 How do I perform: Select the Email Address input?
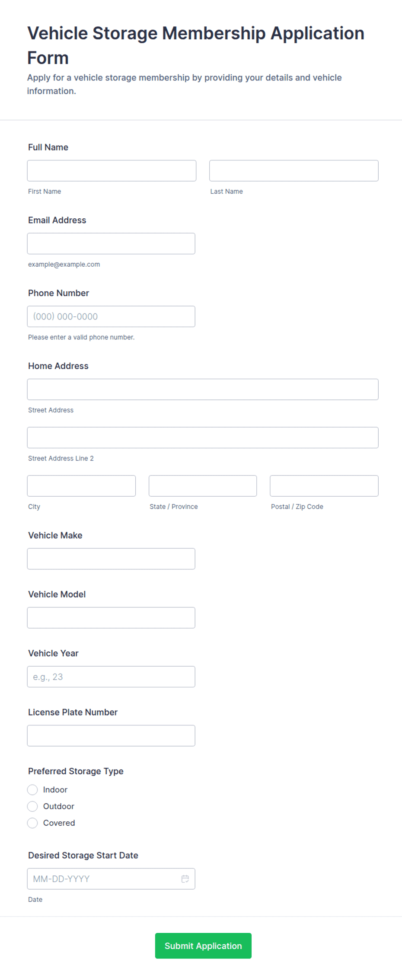[111, 243]
